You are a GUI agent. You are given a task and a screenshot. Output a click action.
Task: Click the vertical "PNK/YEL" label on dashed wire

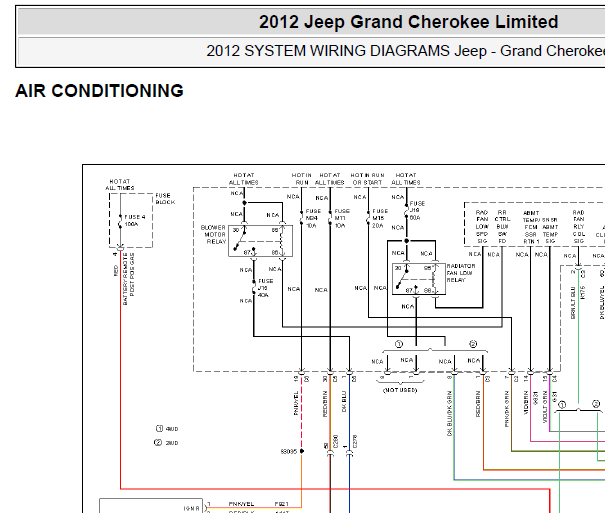tap(296, 403)
